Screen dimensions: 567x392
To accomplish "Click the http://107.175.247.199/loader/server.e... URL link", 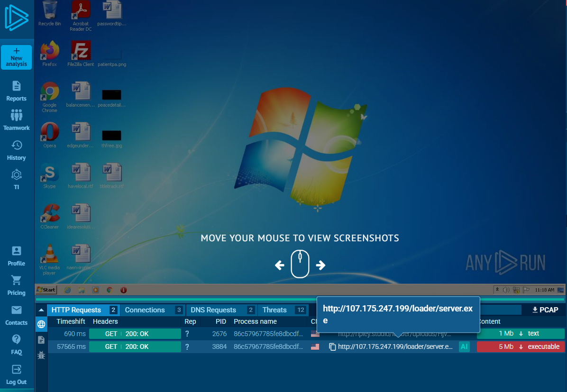I will (395, 347).
